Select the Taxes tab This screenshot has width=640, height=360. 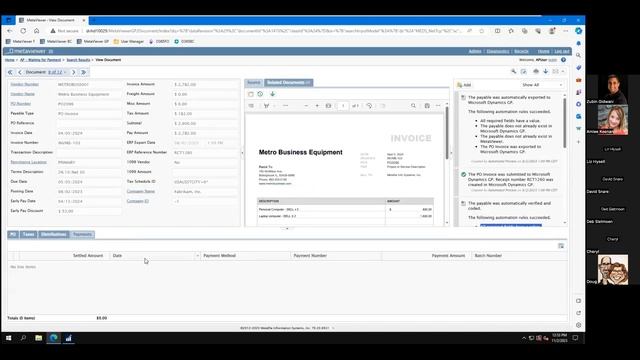(x=29, y=234)
